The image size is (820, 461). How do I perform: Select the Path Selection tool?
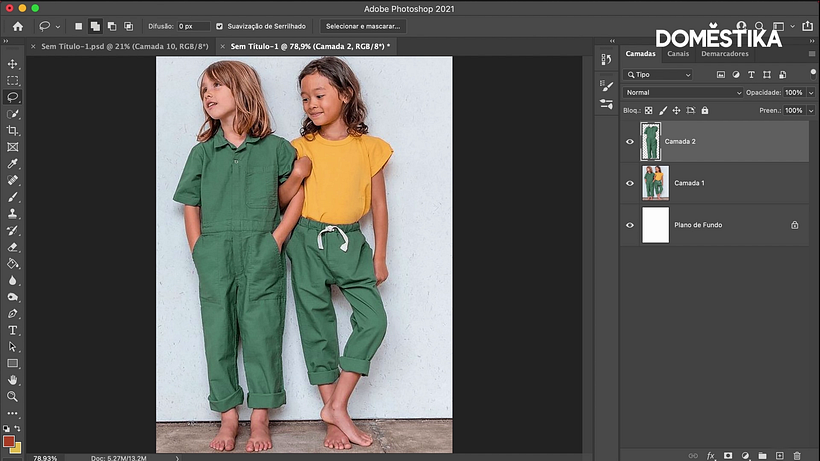13,347
